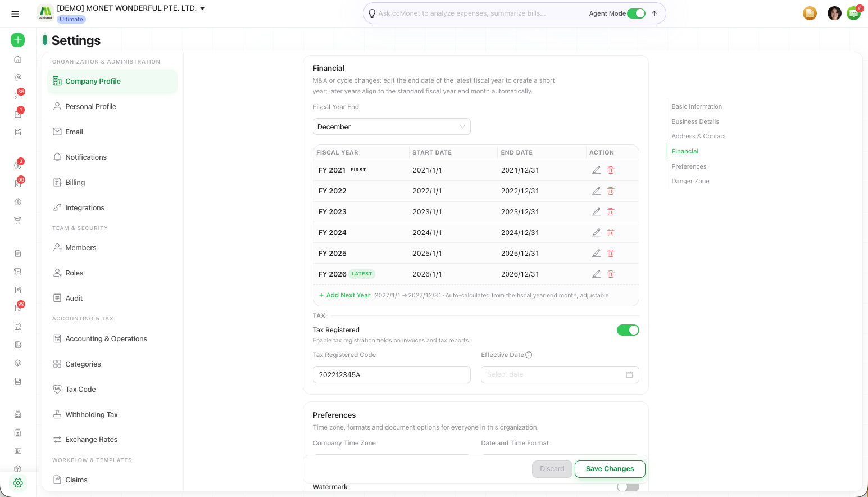Click the Effective Date info icon
This screenshot has width=868, height=497.
[529, 355]
